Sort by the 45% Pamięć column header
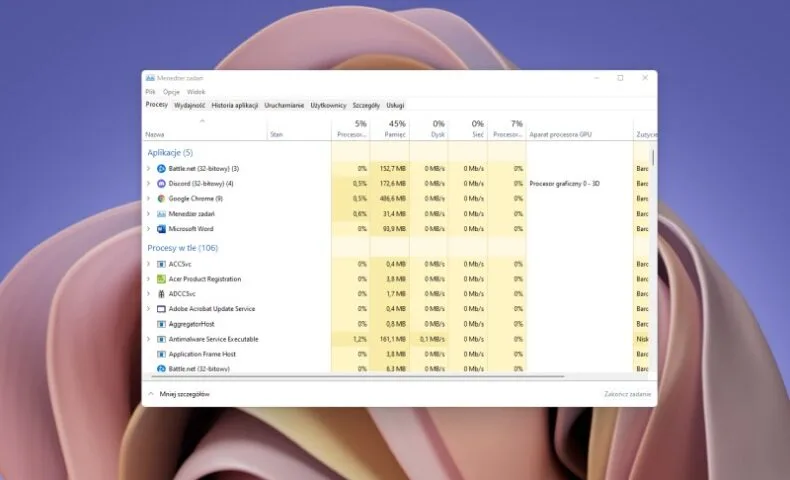790x480 pixels. pyautogui.click(x=390, y=129)
